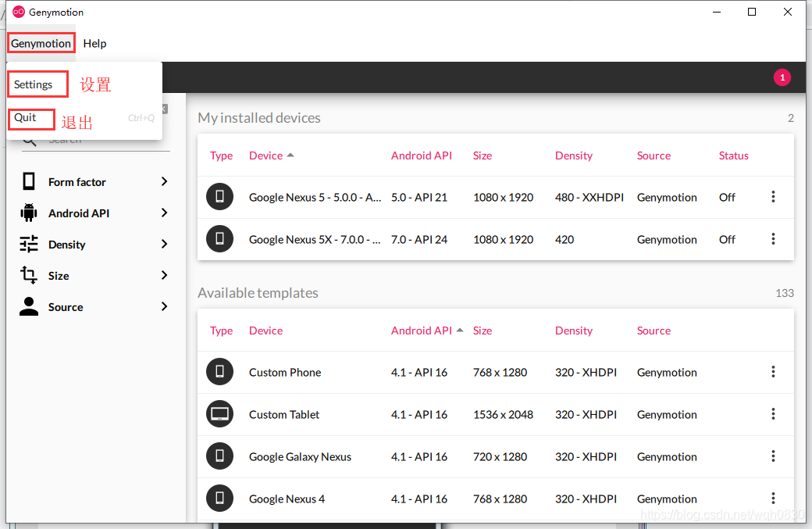
Task: Sort installed devices by Status column
Action: [x=733, y=155]
